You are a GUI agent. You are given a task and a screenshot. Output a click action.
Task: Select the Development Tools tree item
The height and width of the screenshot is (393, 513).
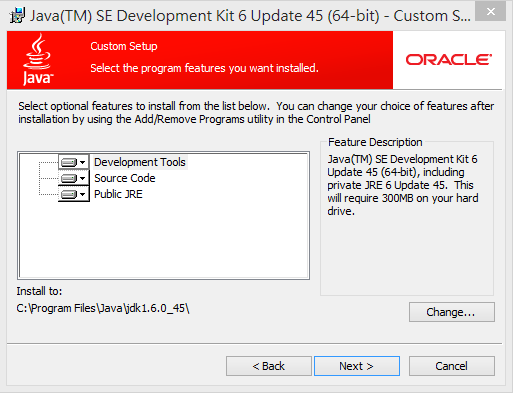(140, 162)
